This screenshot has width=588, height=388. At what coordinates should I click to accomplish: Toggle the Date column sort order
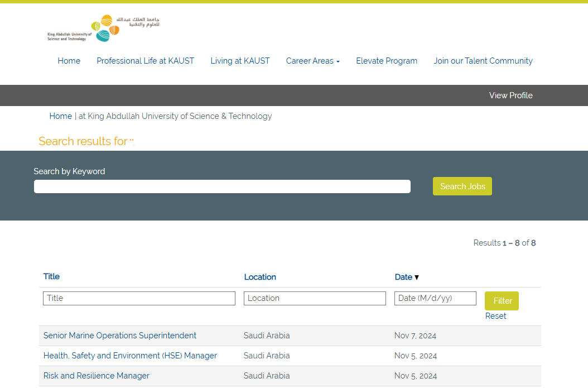click(x=407, y=277)
